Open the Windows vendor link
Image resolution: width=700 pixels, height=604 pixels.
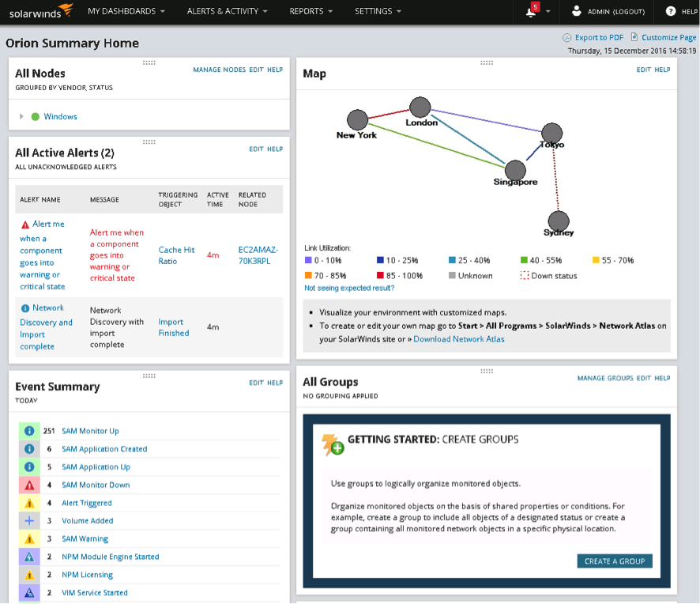click(x=60, y=116)
